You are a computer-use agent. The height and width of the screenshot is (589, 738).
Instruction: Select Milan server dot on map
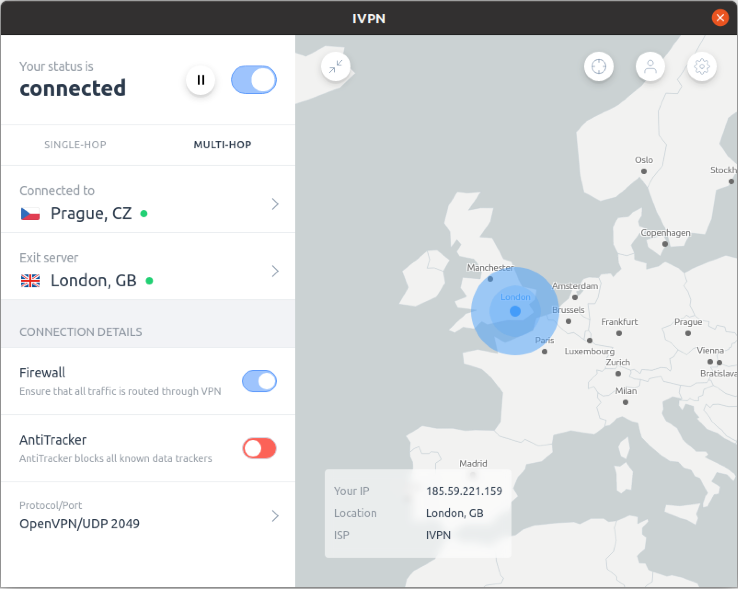[x=626, y=402]
